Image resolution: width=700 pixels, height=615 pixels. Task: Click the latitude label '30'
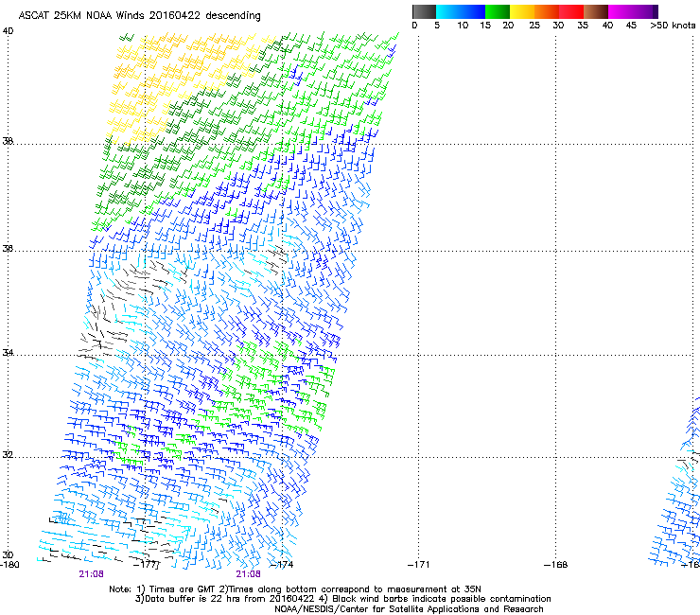8,555
